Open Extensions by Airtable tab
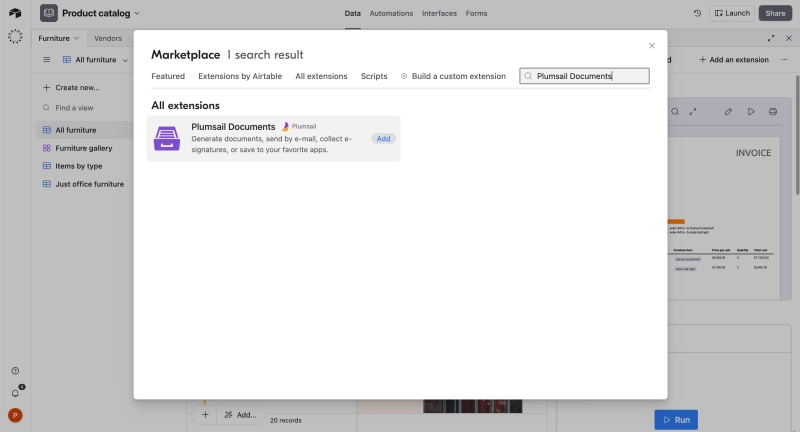 [x=240, y=76]
